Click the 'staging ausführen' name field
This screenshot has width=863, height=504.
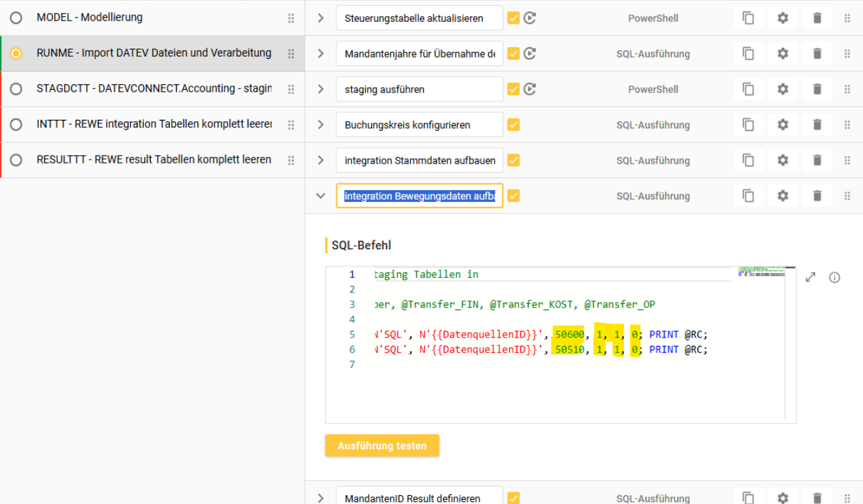coord(419,89)
